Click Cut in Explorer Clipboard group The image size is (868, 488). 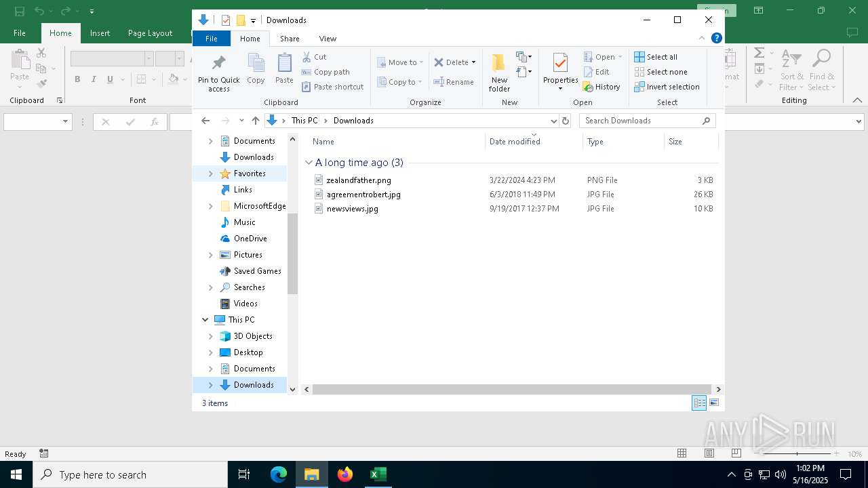(x=314, y=57)
